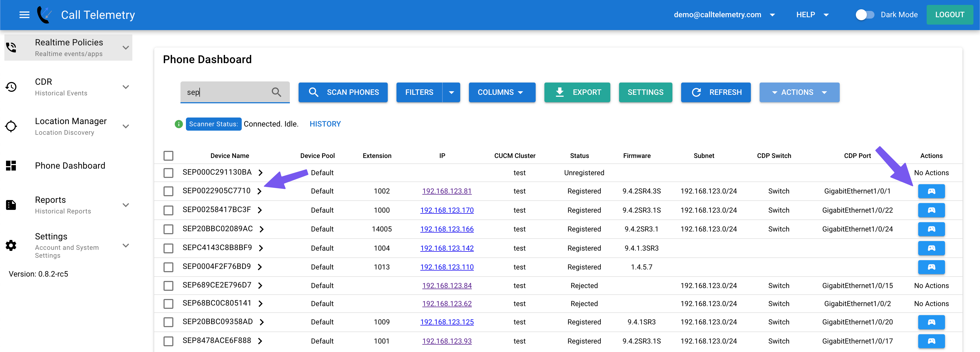Select all rows with header checkbox
The width and height of the screenshot is (980, 352).
coord(168,156)
